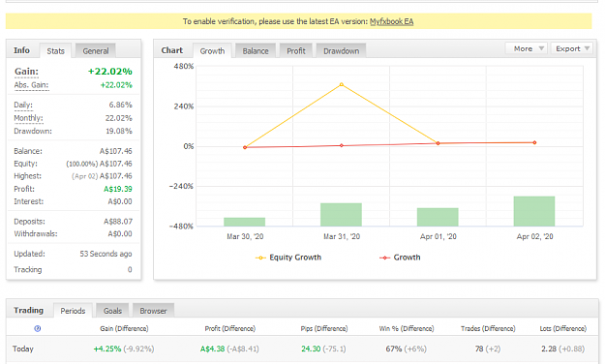This screenshot has height=364, width=605.
Task: Click the Updated 53 Seconds ago text
Action: click(x=106, y=254)
